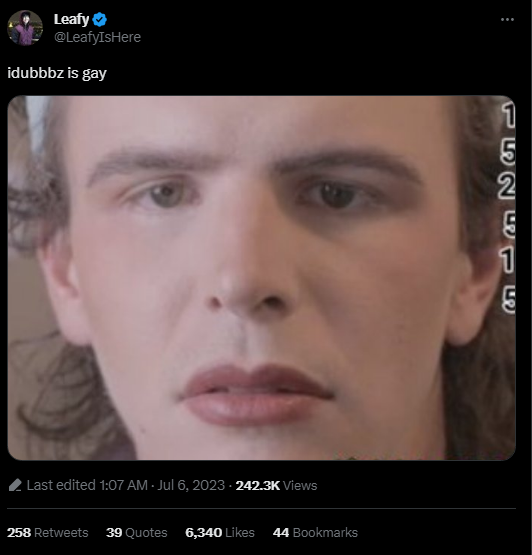Open Leafy's circular profile avatar

25,28
